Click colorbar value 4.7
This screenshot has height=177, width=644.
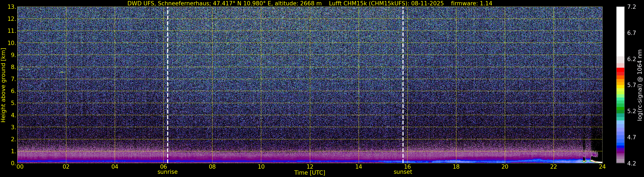(632, 137)
